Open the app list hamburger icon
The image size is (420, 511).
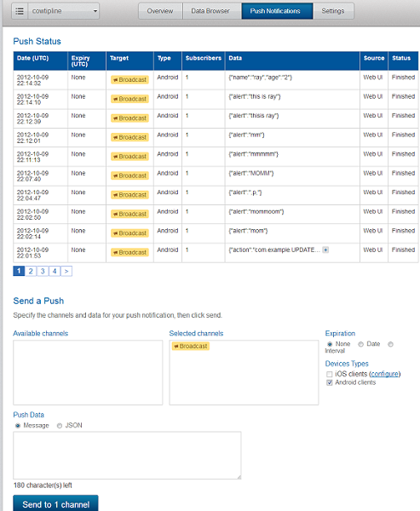pyautogui.click(x=20, y=11)
